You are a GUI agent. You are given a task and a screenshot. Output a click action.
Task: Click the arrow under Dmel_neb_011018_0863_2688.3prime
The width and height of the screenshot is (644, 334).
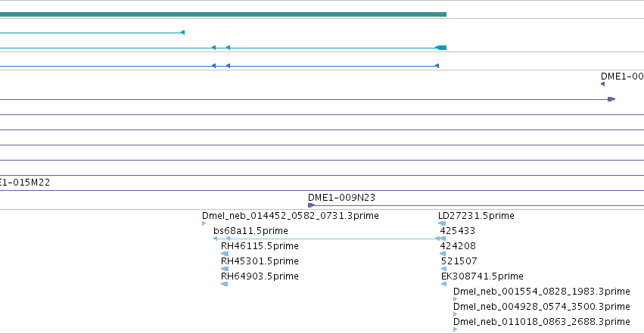455,329
